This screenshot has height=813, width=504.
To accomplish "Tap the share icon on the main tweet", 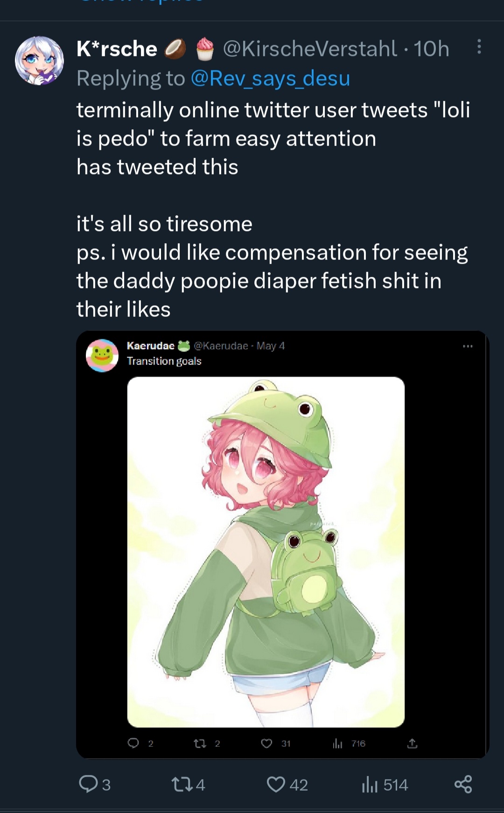I will 463,784.
